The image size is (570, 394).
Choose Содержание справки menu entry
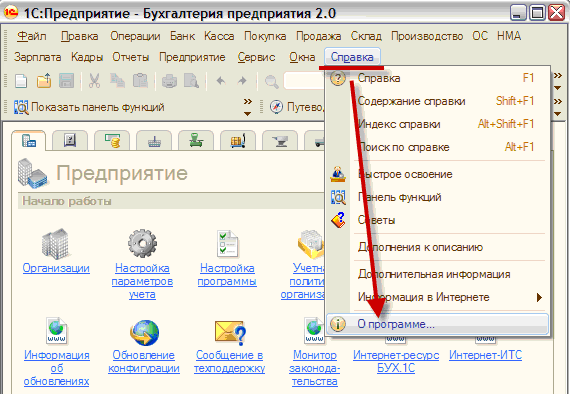tap(437, 101)
